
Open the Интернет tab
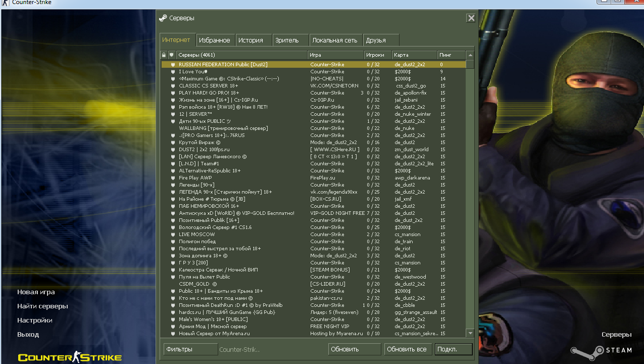176,40
